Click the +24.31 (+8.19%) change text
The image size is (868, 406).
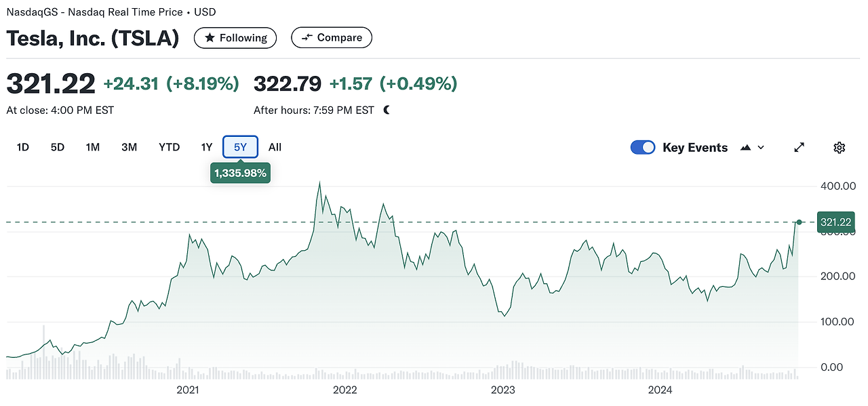coord(172,84)
